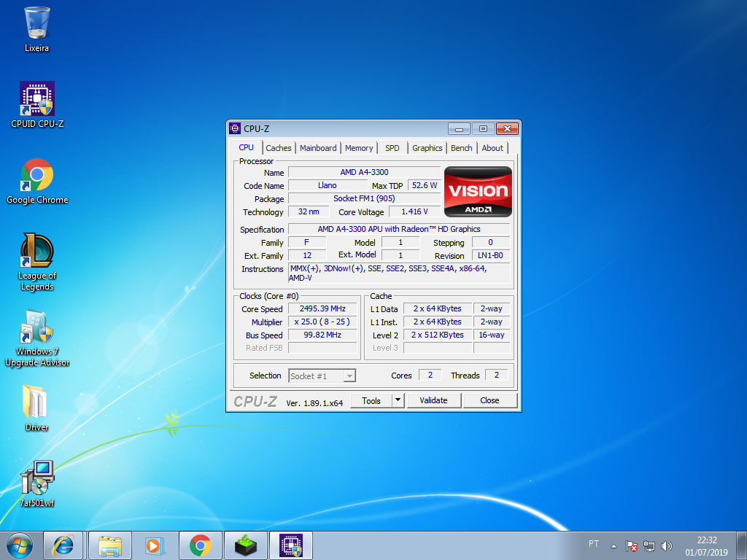Open the clock showing 22:32
This screenshot has width=747, height=560.
[x=706, y=546]
